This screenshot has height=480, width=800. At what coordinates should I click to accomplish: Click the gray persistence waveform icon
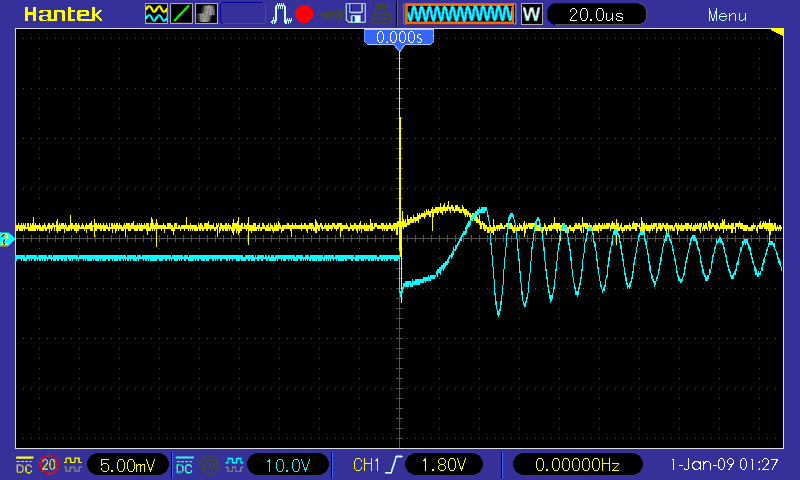pyautogui.click(x=206, y=14)
